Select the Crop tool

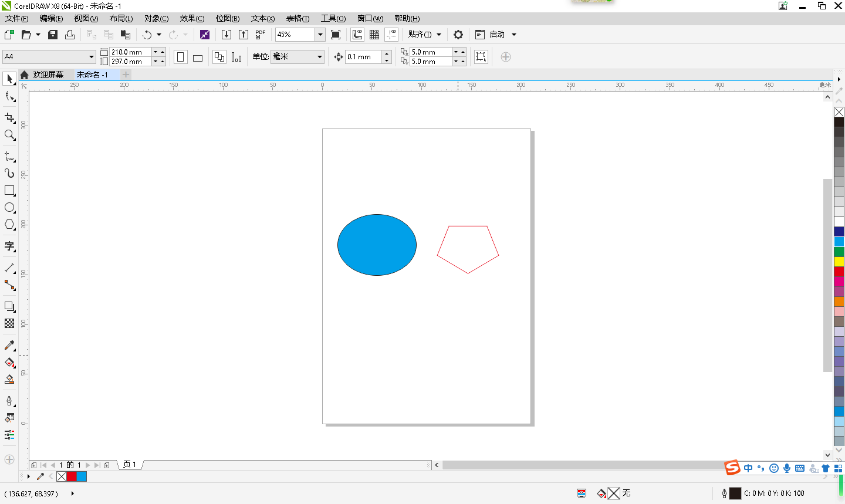[9, 118]
